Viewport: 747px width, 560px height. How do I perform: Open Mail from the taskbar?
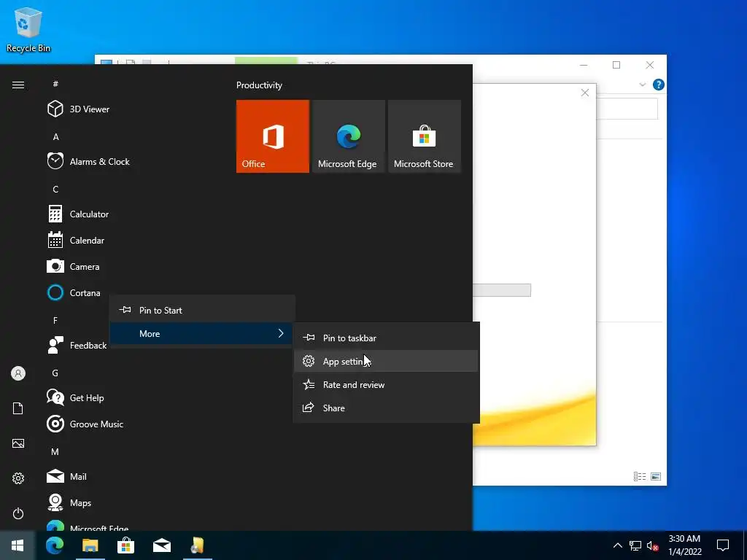(x=161, y=545)
